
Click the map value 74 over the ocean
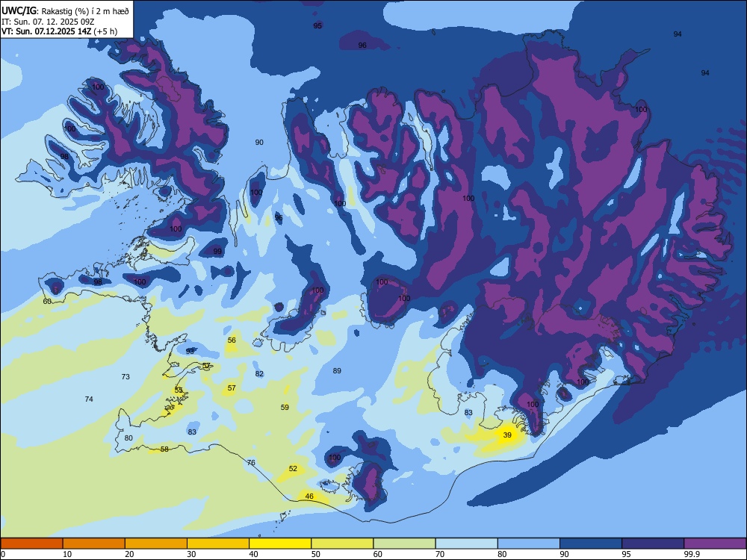pos(89,399)
